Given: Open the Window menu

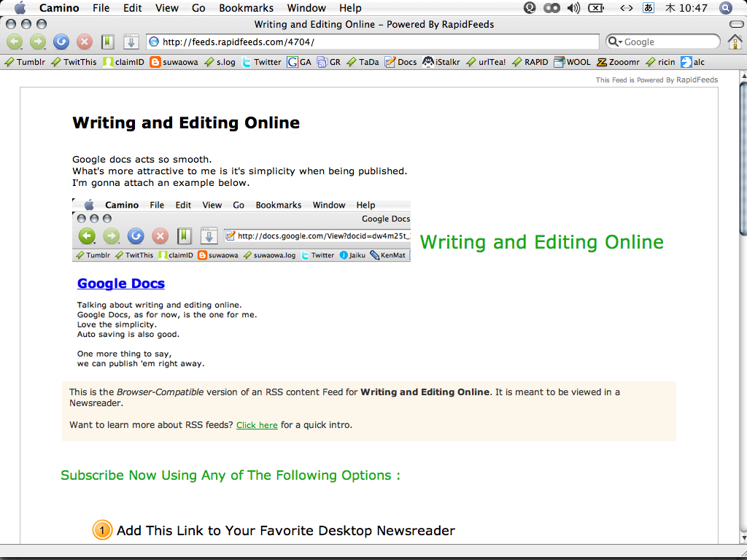Looking at the screenshot, I should click(306, 7).
